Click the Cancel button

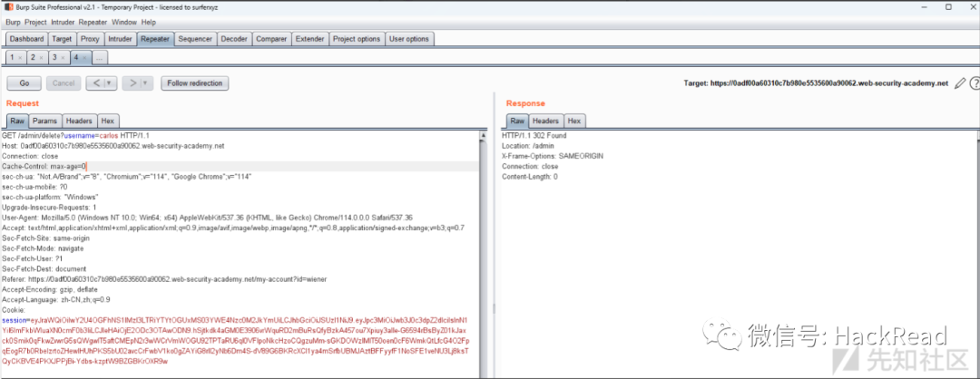64,83
